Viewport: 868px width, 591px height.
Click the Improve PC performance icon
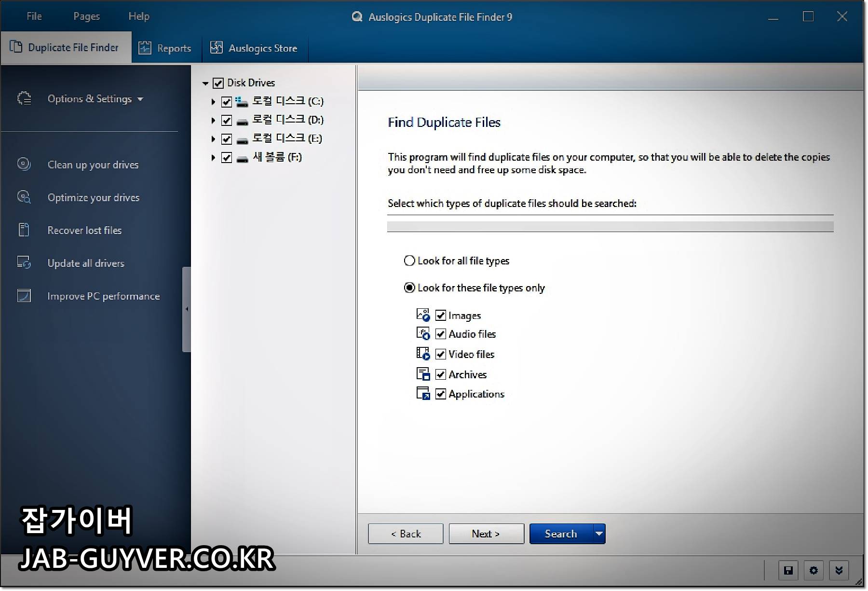tap(24, 295)
